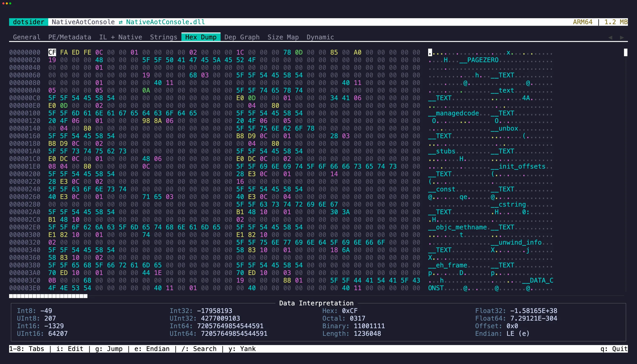Click offset address 00000020
Image resolution: width=637 pixels, height=364 pixels.
tap(25, 60)
